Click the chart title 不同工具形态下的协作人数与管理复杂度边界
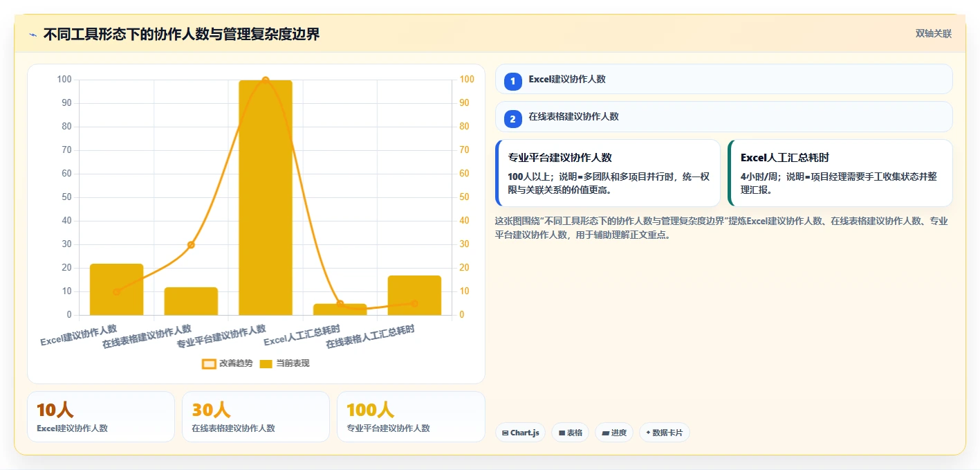Screen dimensions: 980x470 (181, 35)
